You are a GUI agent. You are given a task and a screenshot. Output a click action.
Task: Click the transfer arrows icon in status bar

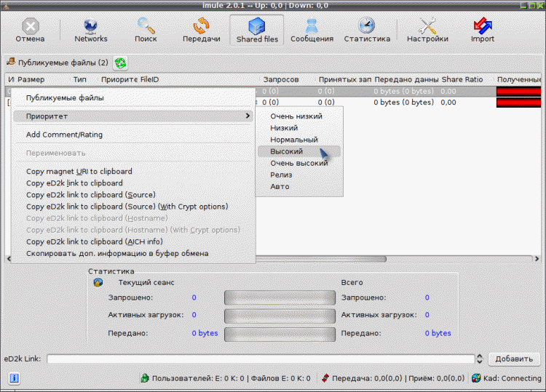[325, 378]
